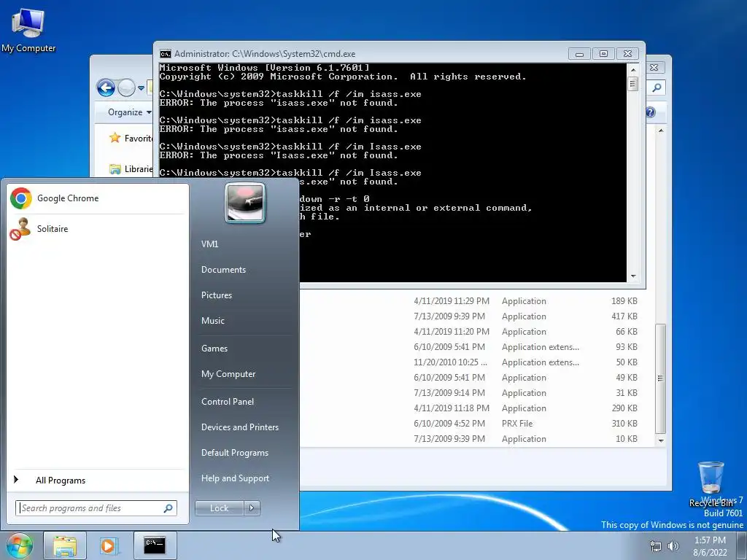Click Explorer file list scroll down arrow
747x560 pixels.
pos(661,440)
